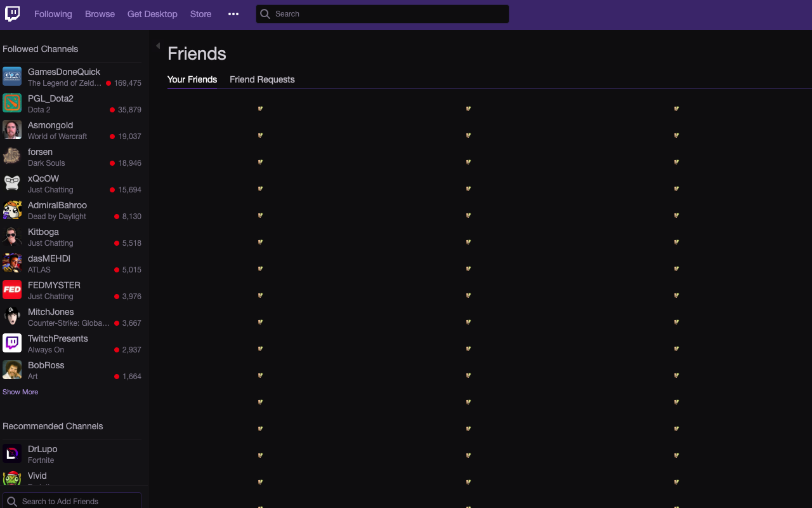The width and height of the screenshot is (812, 508).
Task: Click the Kitboga channel avatar
Action: coord(11,236)
